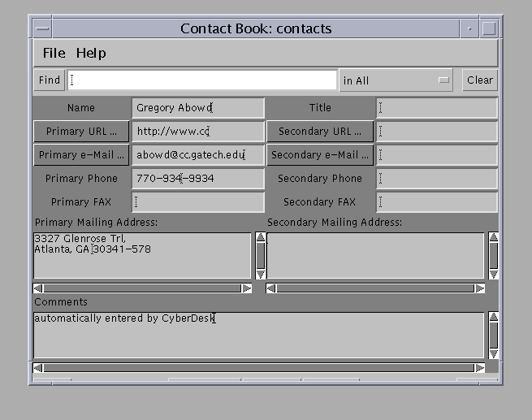532x420 pixels.
Task: Open the window menu button in title bar
Action: (x=42, y=29)
